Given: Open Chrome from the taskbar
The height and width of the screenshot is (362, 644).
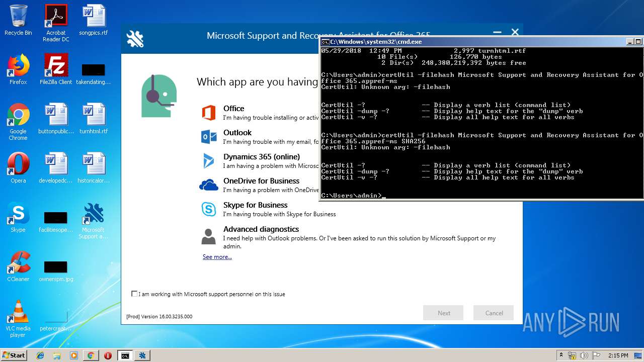Looking at the screenshot, I should point(91,355).
